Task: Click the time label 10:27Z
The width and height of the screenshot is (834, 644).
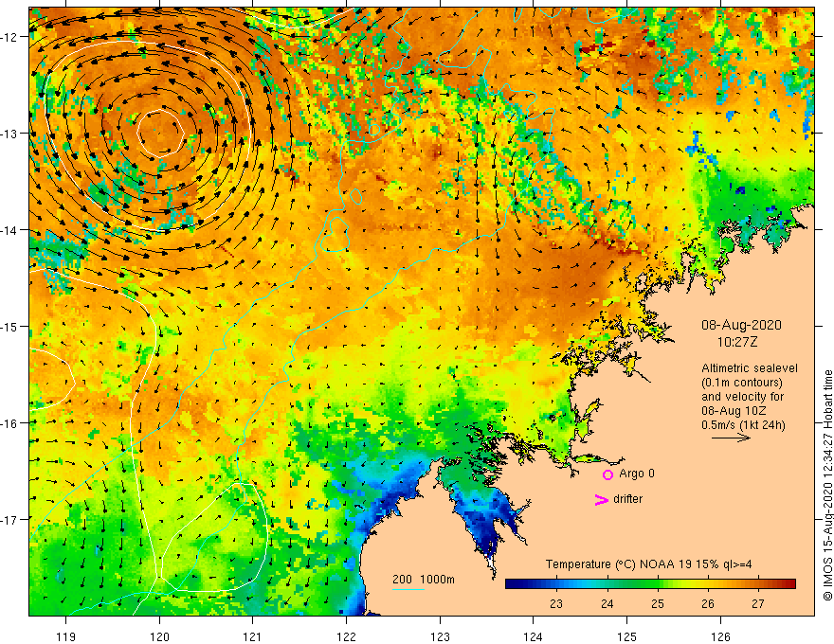Action: click(737, 342)
